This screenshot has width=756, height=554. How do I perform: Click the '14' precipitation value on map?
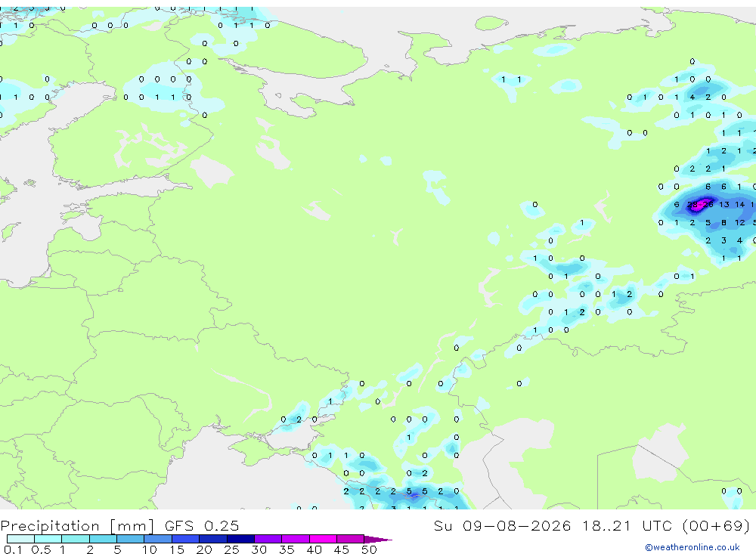pos(739,204)
